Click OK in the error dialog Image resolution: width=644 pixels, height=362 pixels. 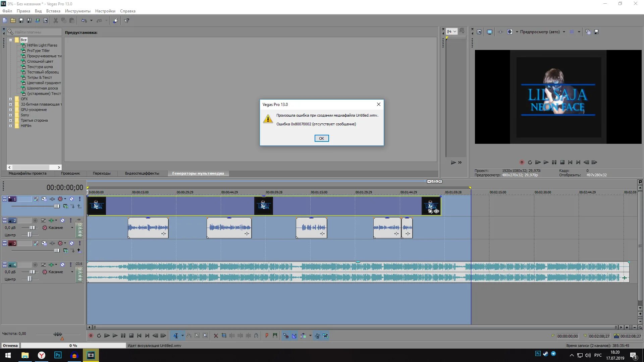[x=321, y=138]
